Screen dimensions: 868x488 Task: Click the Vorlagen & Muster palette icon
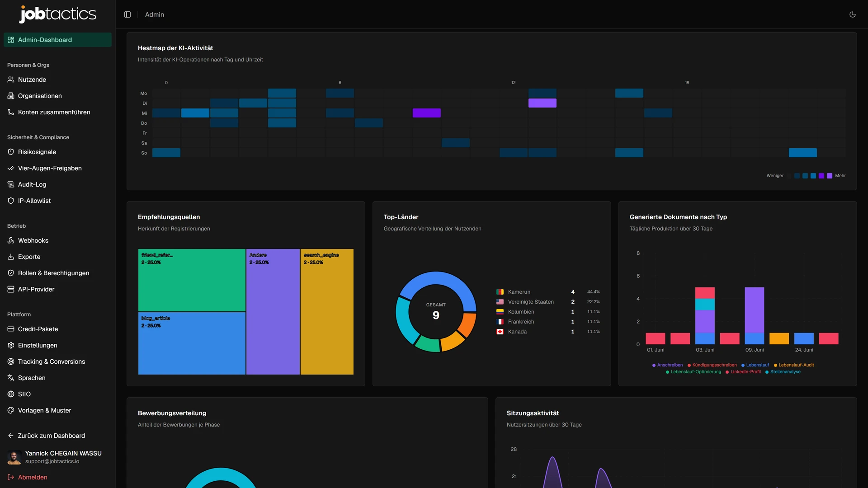11,410
